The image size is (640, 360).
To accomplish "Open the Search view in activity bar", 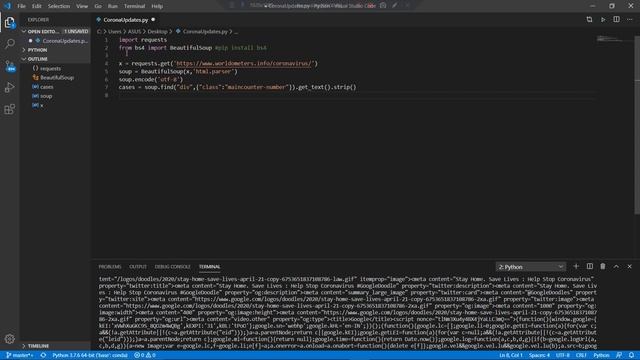I will tap(10, 44).
